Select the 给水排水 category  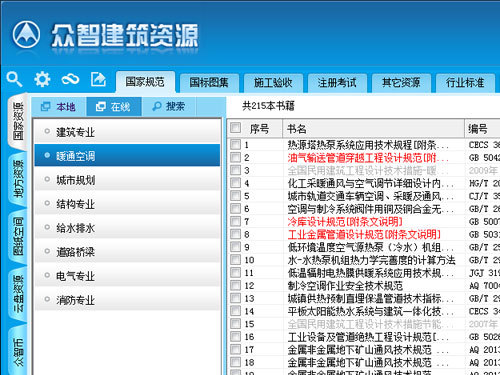127,228
